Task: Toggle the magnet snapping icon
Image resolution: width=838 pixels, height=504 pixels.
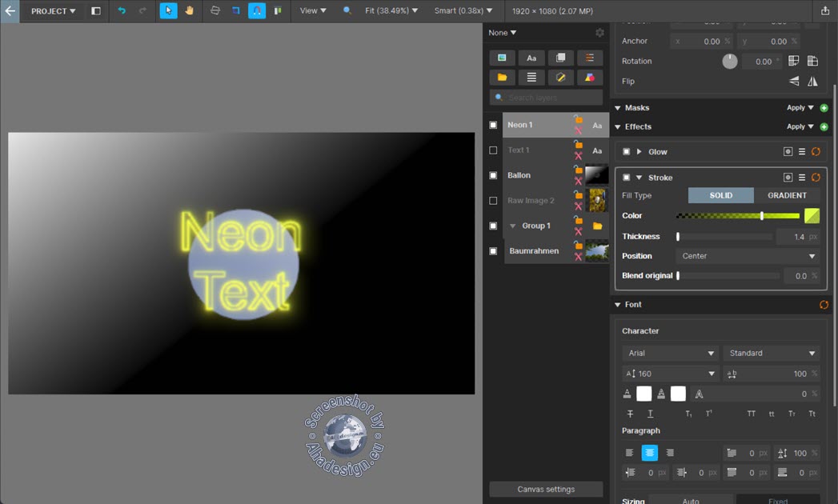Action: click(x=257, y=10)
